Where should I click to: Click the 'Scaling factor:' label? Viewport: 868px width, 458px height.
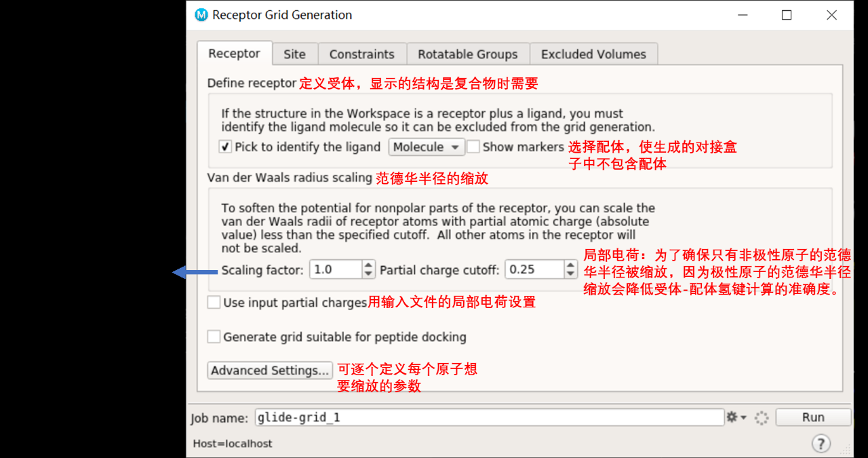[x=262, y=270]
